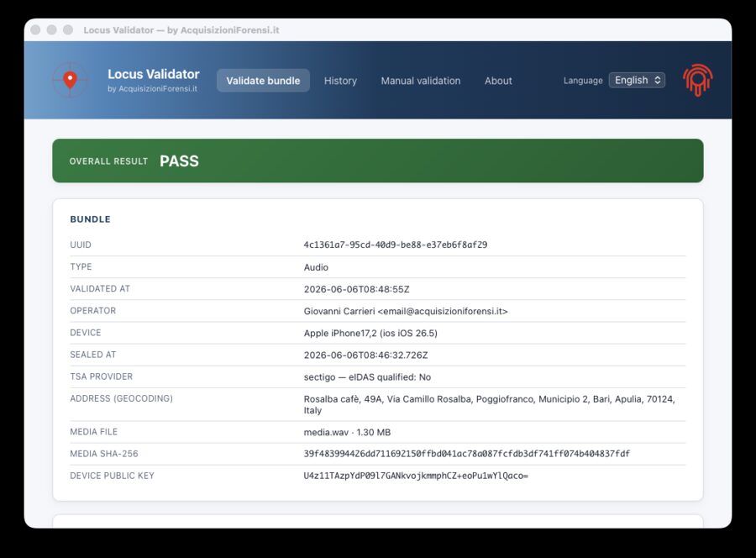Select the Validated At value 2026-06-06T08:48:55Z

(x=356, y=289)
